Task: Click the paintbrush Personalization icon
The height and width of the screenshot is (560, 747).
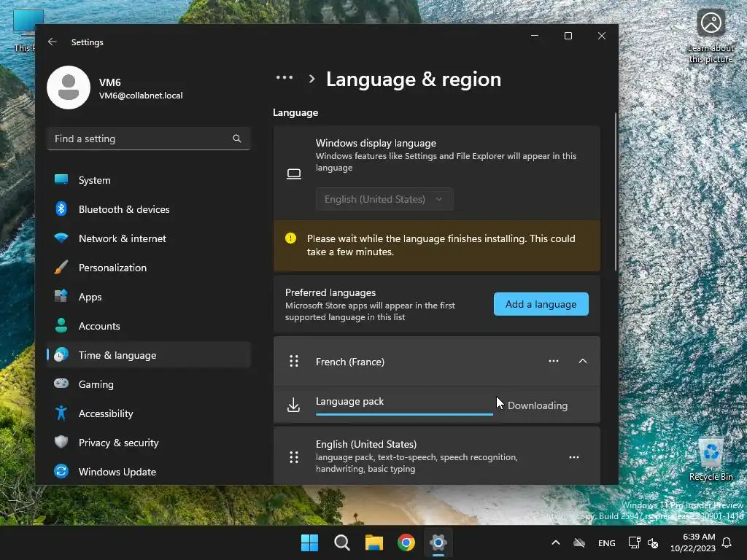Action: [61, 267]
